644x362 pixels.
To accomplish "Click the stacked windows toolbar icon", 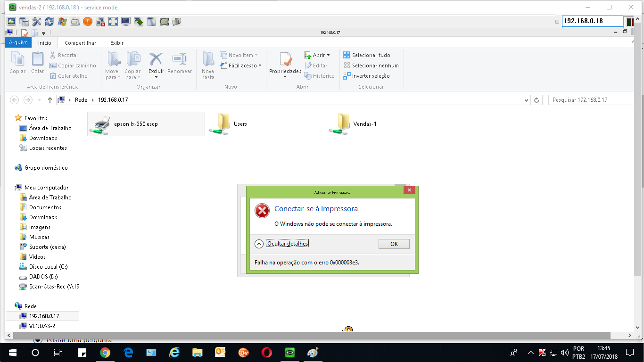I will point(24,21).
